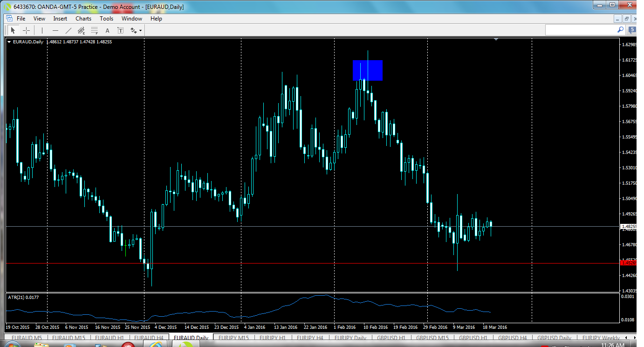Pick the horizontal line drawing tool
The image size is (644, 347).
click(55, 30)
